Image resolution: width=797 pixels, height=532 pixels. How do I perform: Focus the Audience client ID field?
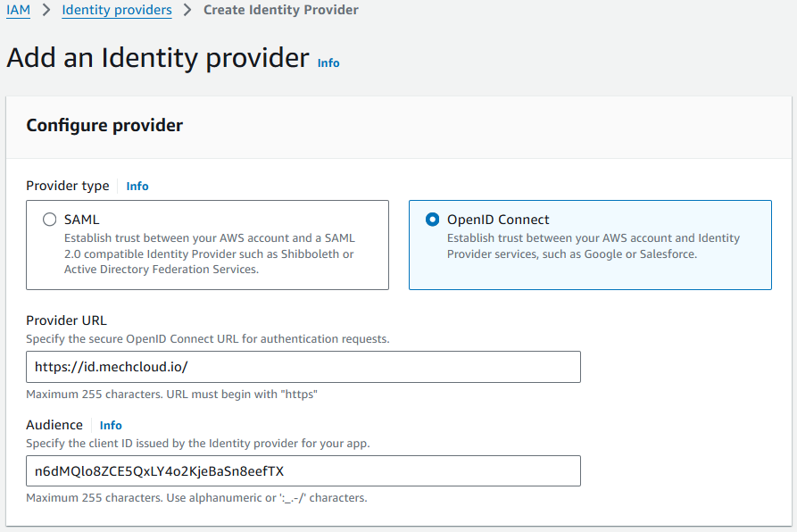point(303,471)
